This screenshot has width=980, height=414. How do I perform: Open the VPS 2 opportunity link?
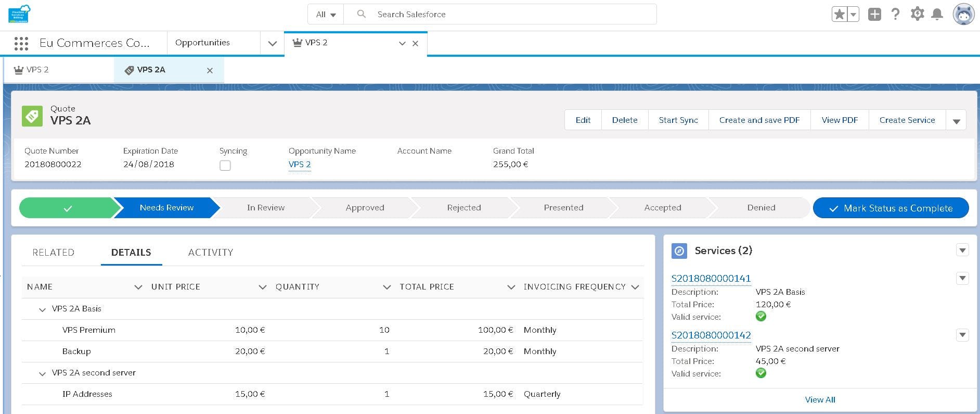300,165
